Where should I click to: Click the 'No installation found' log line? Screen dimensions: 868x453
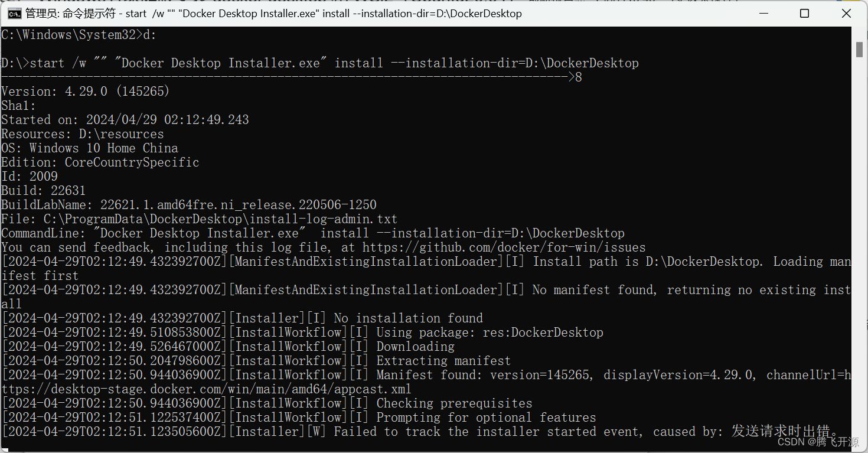coord(242,318)
